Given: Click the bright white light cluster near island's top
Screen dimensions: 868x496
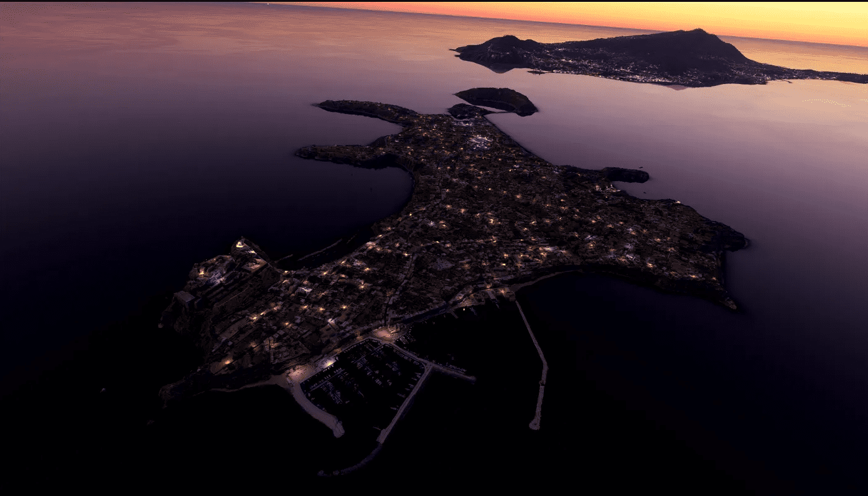Looking at the screenshot, I should tap(478, 141).
